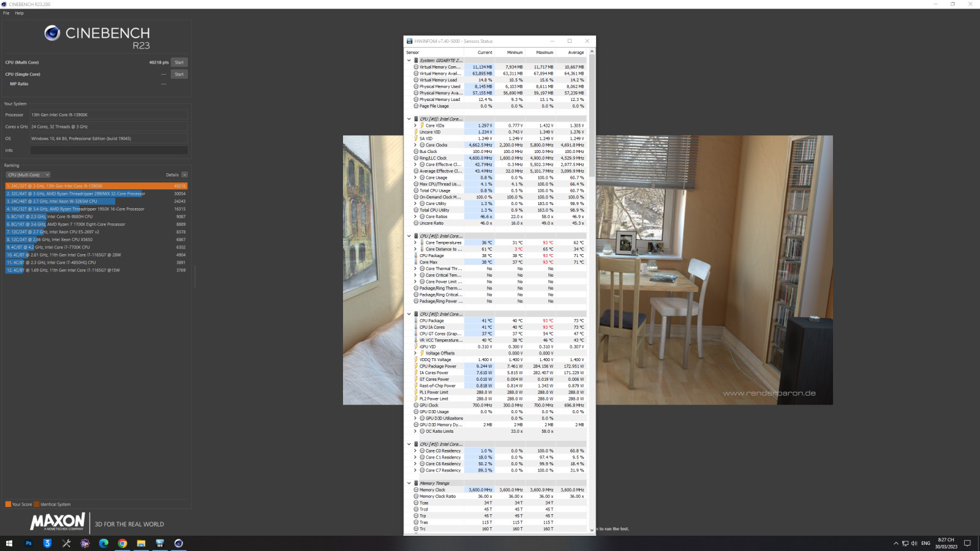Image resolution: width=980 pixels, height=551 pixels.
Task: Expand the Core C6 Residency row
Action: point(415,464)
